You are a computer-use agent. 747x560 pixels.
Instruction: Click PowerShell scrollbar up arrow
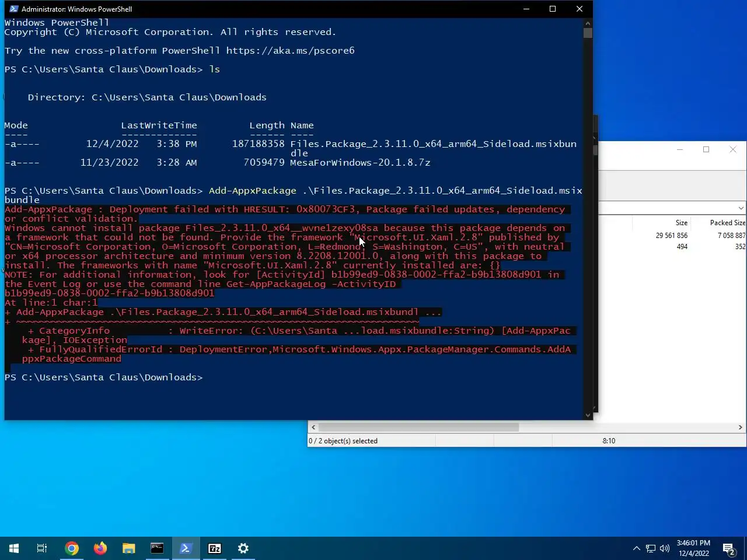pyautogui.click(x=588, y=23)
